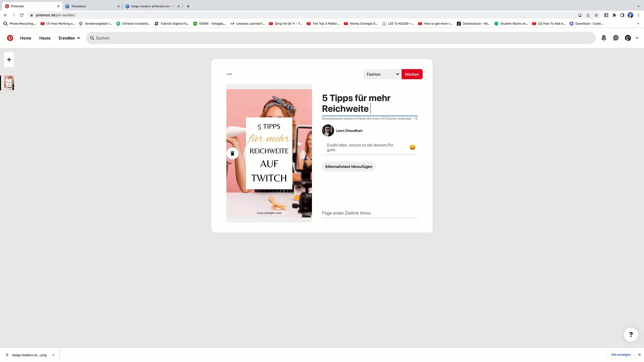Click the red Merken button
The width and height of the screenshot is (644, 362).
tap(412, 74)
